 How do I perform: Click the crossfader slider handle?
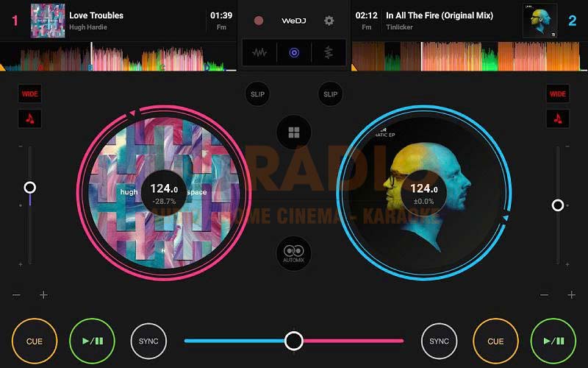click(294, 340)
